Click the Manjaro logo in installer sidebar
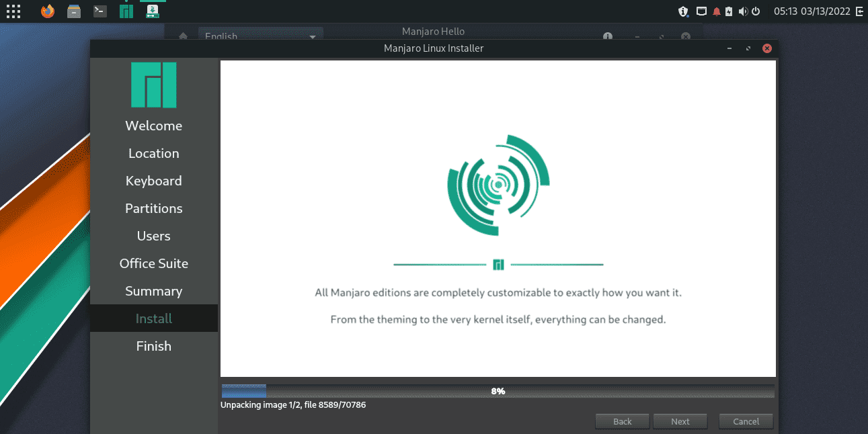Screen dimensions: 868x434 [154, 85]
